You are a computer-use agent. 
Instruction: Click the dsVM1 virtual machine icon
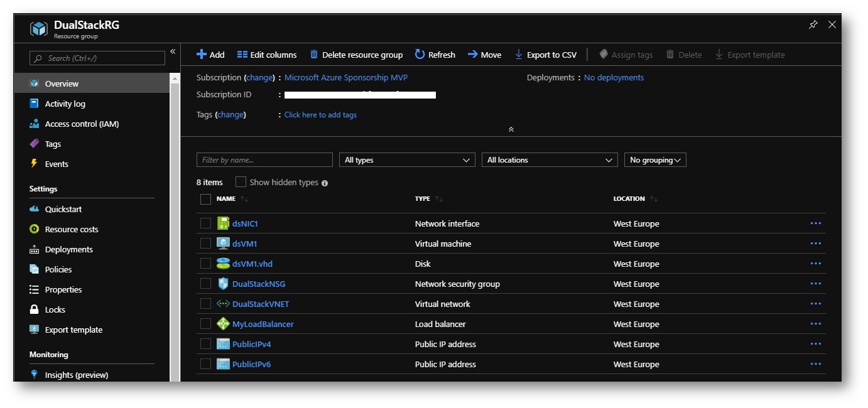coord(223,244)
